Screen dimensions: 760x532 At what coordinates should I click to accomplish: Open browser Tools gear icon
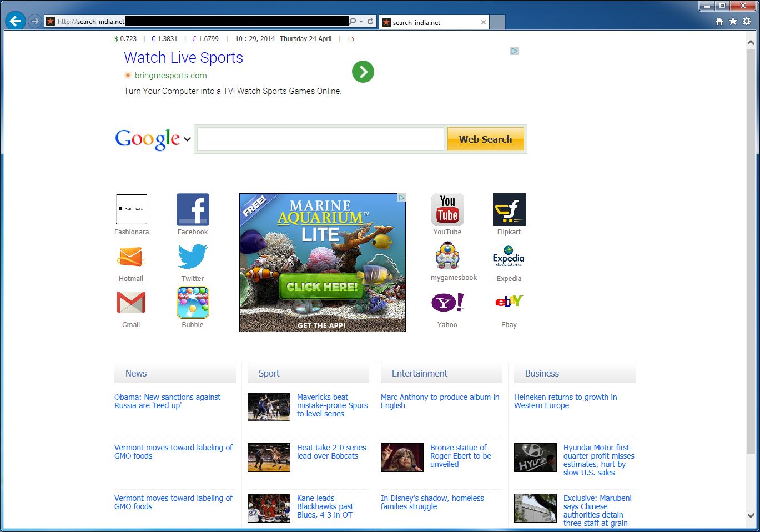[x=747, y=21]
